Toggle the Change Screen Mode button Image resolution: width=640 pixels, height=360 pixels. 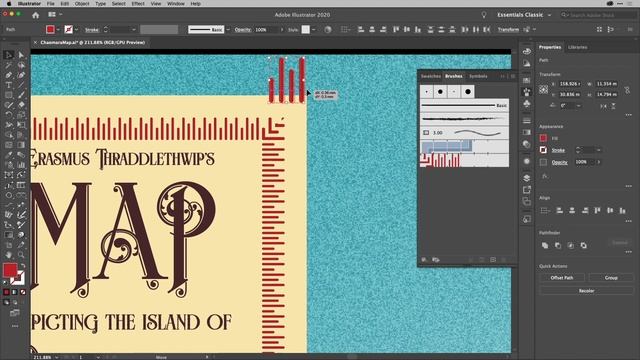15,313
